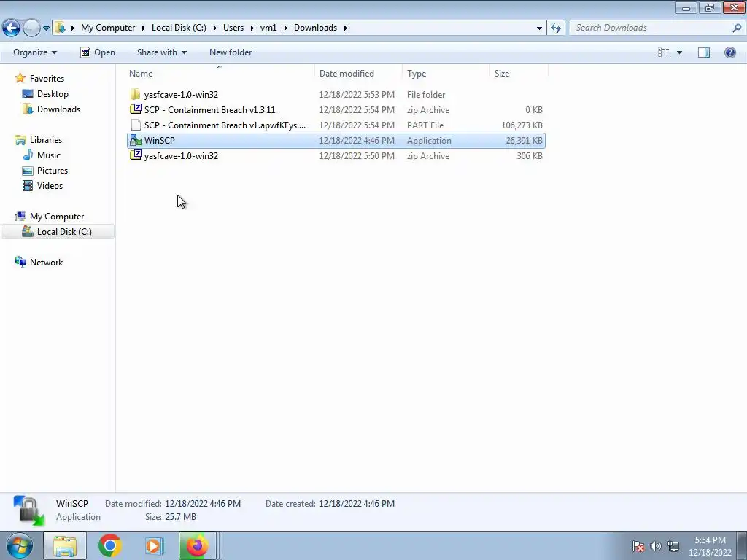Open the address bar history dropdown arrow

click(x=539, y=28)
